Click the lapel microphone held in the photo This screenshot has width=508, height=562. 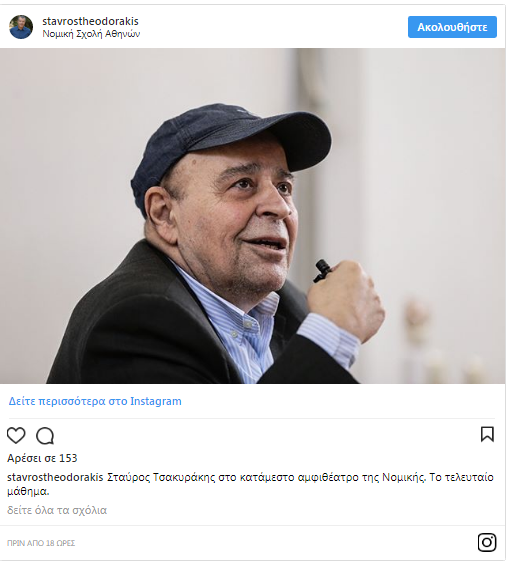coord(322,271)
